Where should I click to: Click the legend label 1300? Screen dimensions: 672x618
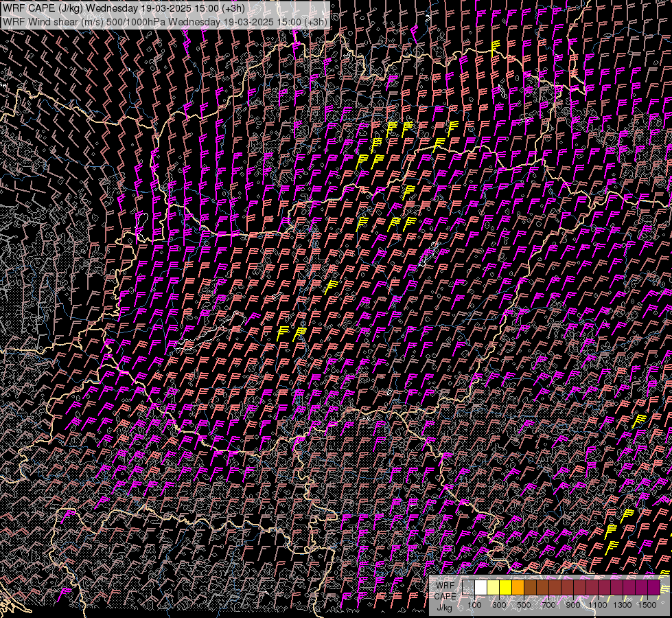(623, 605)
